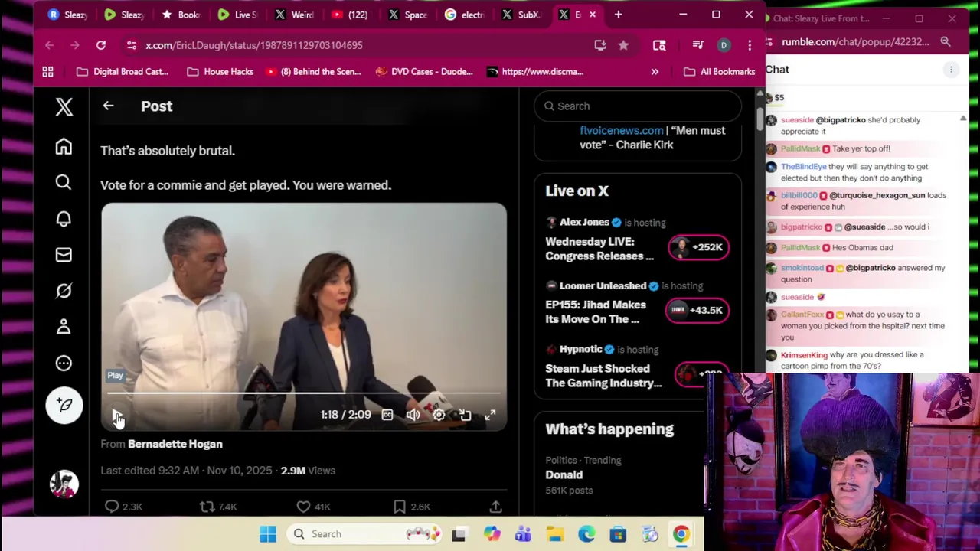Open Notifications bell in X sidebar

pyautogui.click(x=64, y=219)
